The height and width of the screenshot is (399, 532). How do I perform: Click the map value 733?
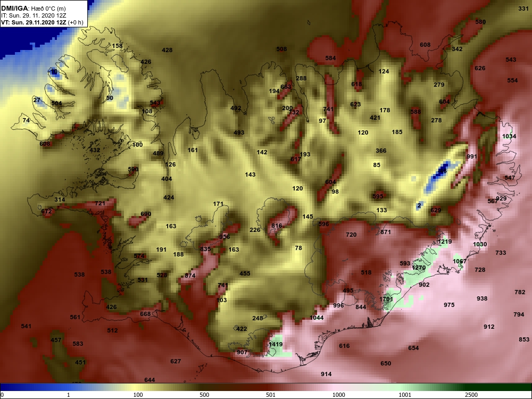pyautogui.click(x=501, y=253)
